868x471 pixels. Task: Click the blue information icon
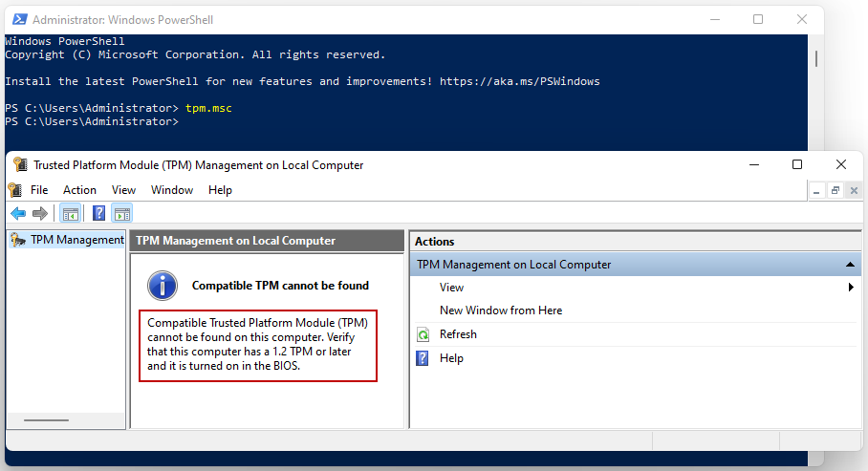point(163,286)
